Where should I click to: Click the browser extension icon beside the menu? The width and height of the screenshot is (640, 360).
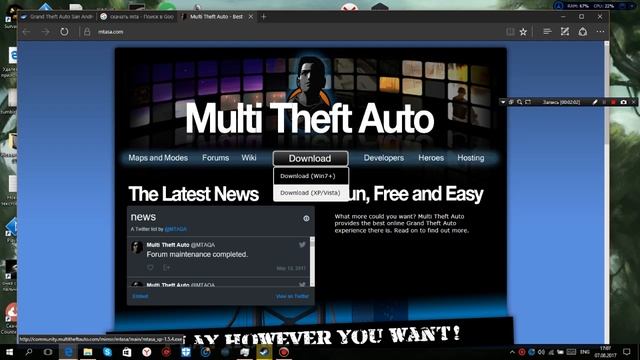pyautogui.click(x=583, y=32)
